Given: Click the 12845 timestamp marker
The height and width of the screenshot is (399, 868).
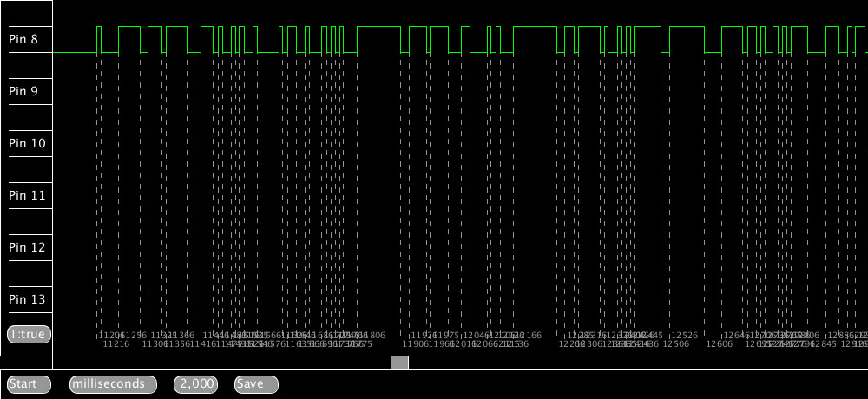Looking at the screenshot, I should 824,344.
